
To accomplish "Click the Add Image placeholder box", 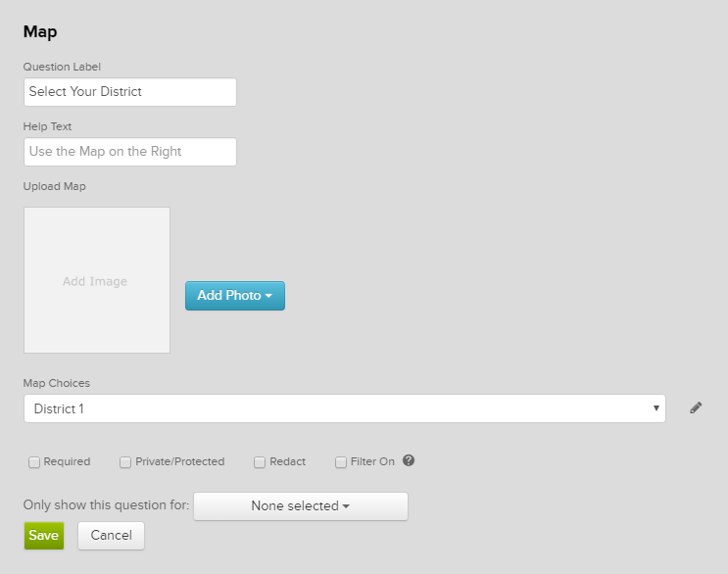I will (97, 280).
